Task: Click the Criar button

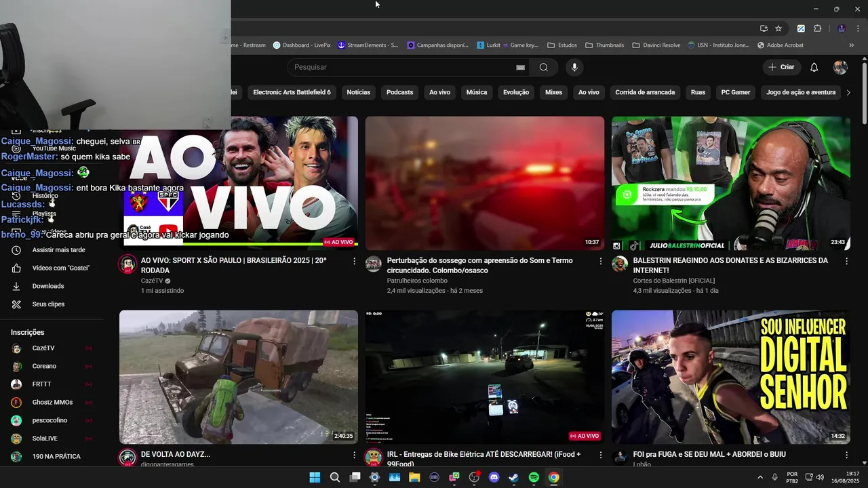Action: point(781,67)
